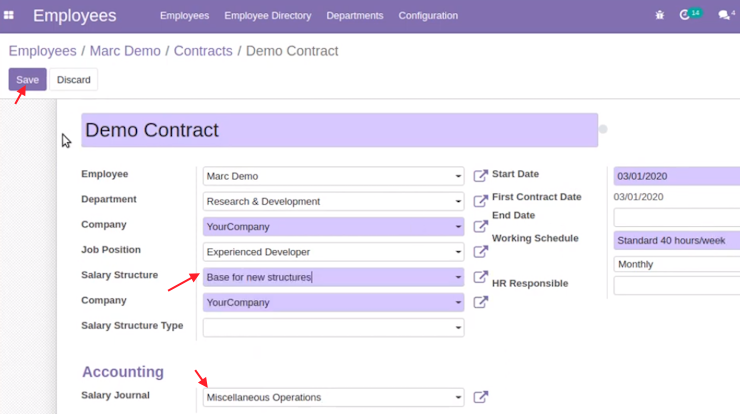The image size is (740, 414).
Task: Expand the Salary Journal dropdown
Action: 458,397
